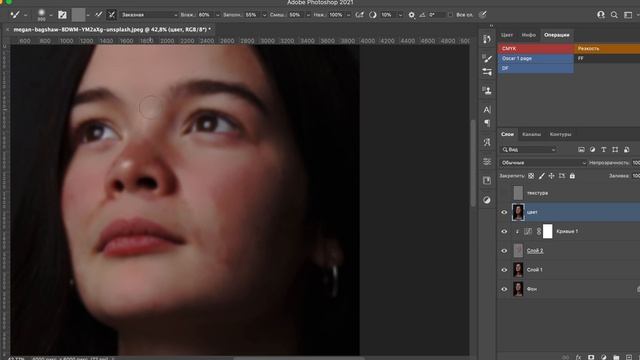Open the Brushes panel icon in dock
640x360 pixels.
coord(487,59)
